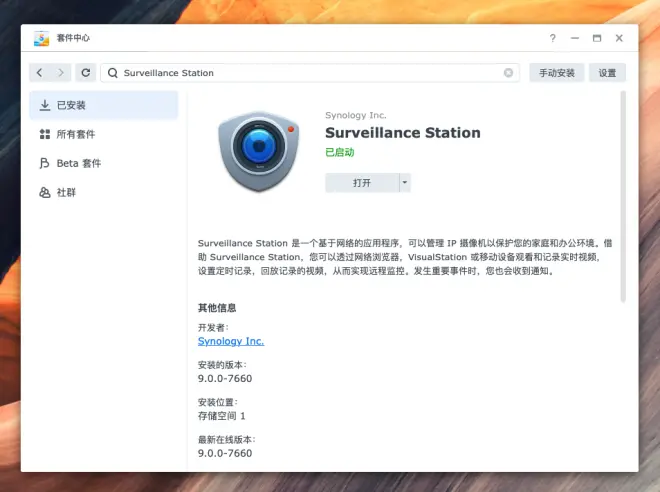Image resolution: width=660 pixels, height=492 pixels.
Task: Click the Surveillance Station camera shield icon
Action: pyautogui.click(x=258, y=151)
